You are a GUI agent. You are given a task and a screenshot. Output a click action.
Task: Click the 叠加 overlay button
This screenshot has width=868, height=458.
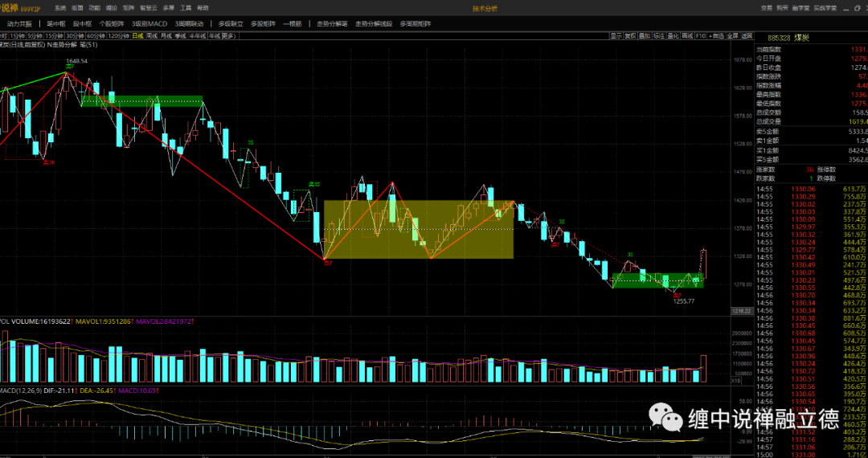645,36
